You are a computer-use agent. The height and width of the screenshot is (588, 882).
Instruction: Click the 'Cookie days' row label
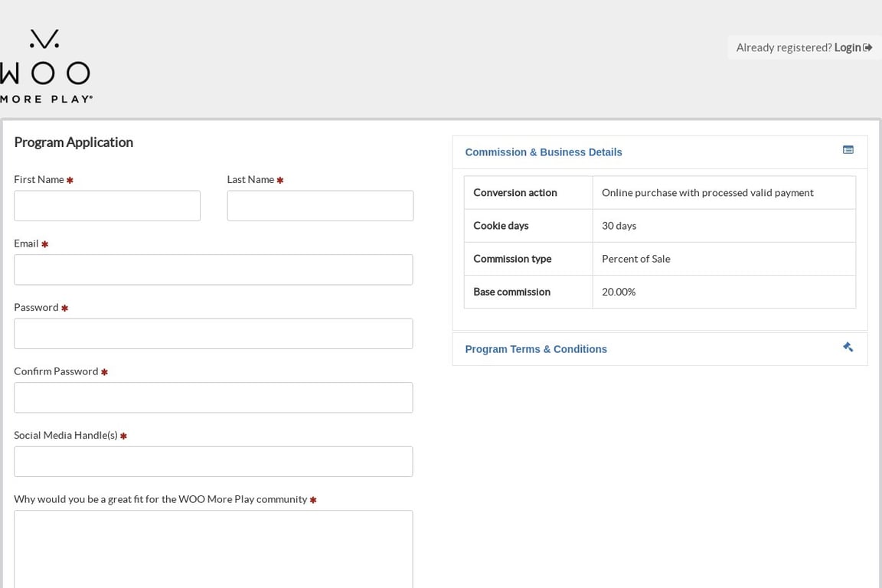(x=501, y=226)
